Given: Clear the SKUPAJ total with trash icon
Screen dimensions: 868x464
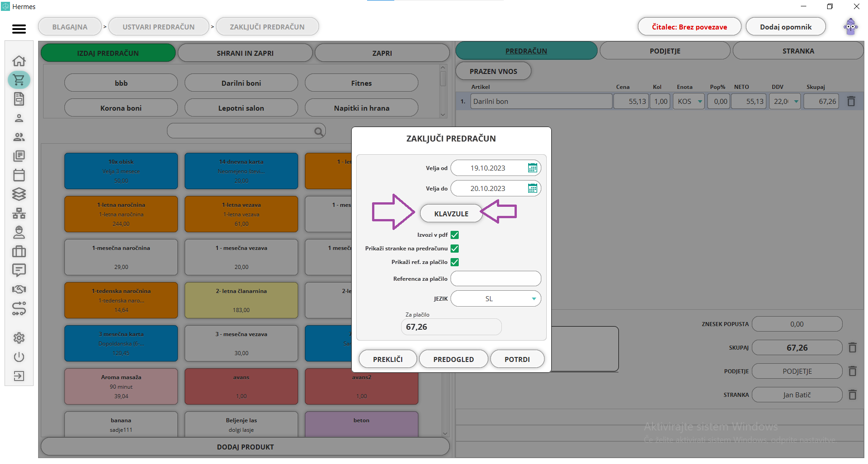Looking at the screenshot, I should [x=853, y=347].
